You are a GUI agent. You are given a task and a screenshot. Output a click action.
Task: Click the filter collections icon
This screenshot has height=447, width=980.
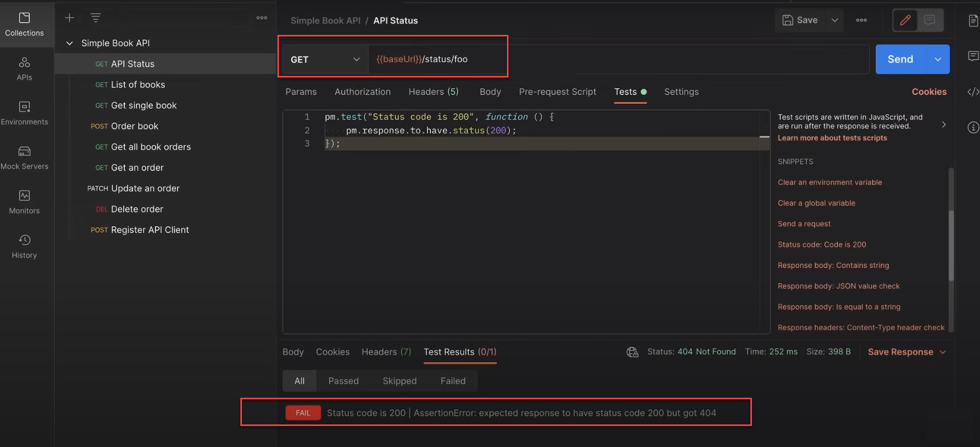[x=96, y=18]
